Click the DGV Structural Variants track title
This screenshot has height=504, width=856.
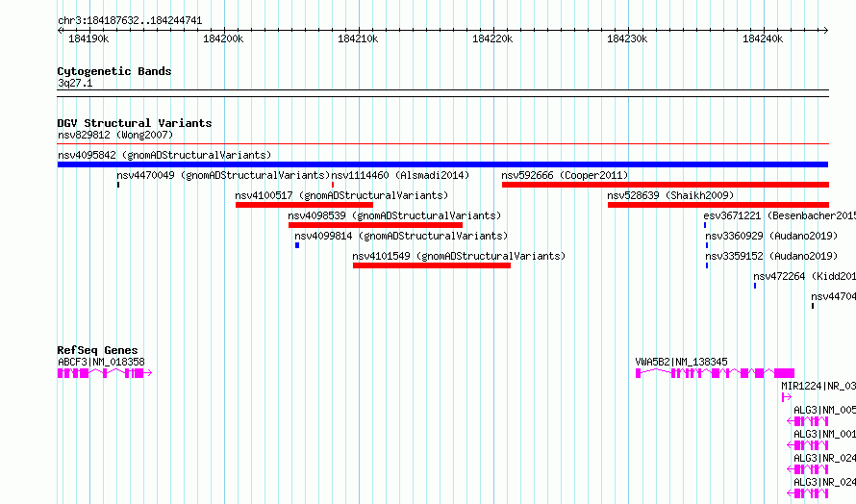pos(135,123)
